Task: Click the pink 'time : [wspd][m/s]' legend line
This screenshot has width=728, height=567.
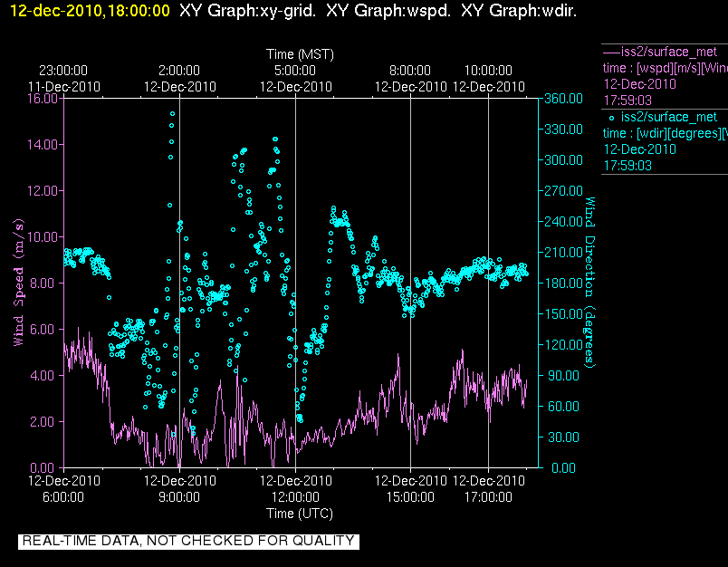Action: point(666,68)
